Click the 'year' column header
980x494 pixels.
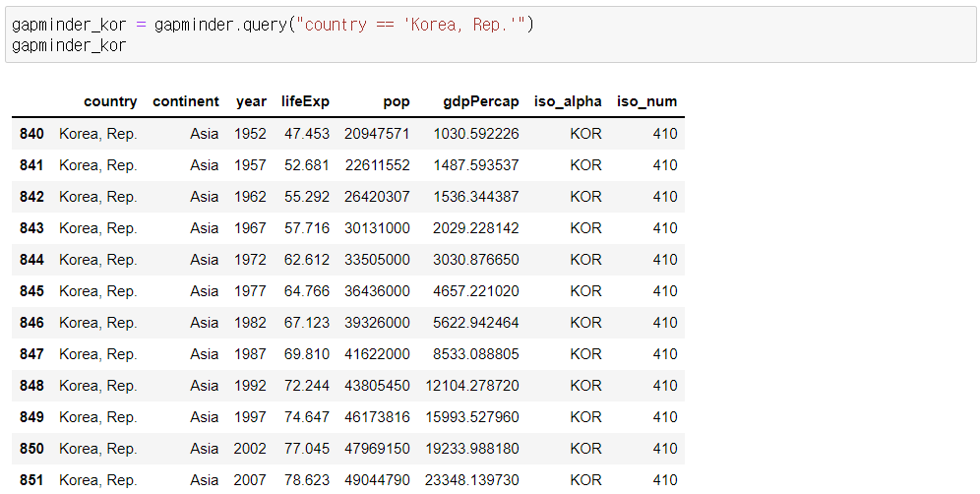[251, 101]
